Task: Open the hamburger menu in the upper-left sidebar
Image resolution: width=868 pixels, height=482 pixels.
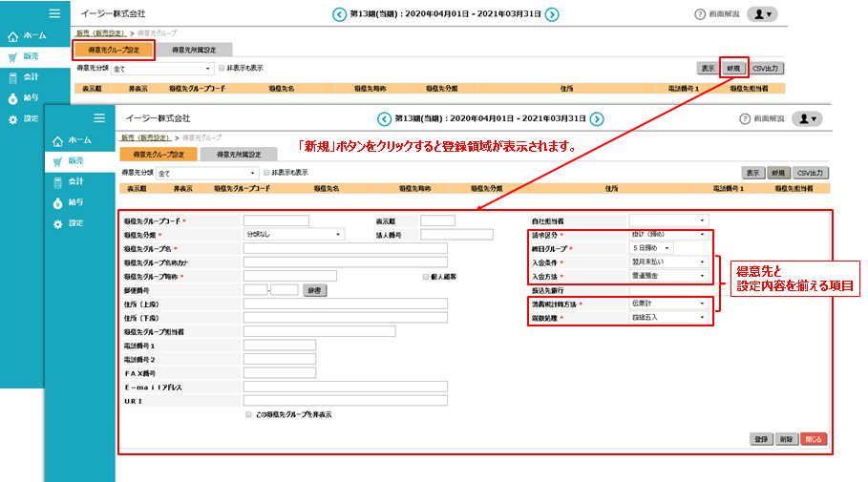Action: [54, 13]
